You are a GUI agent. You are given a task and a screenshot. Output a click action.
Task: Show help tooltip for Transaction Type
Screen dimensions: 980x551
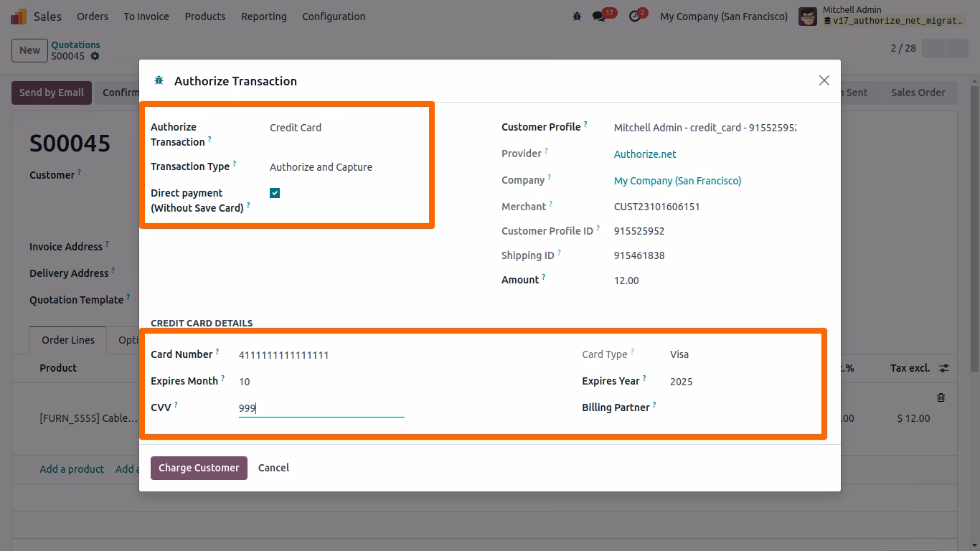click(234, 164)
